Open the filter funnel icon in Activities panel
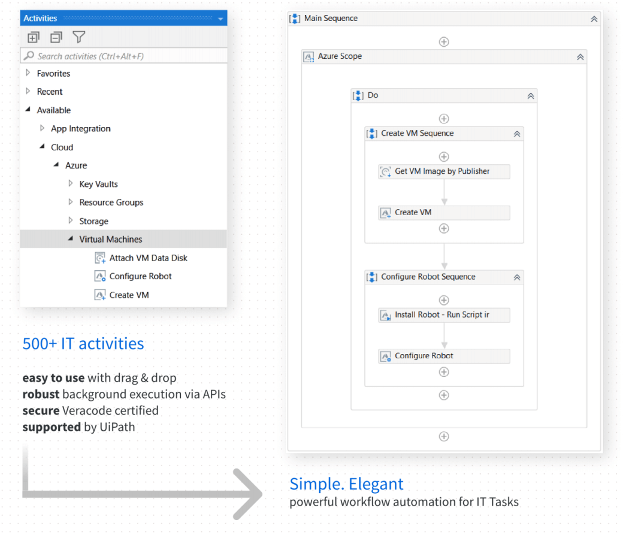This screenshot has height=536, width=624. 79,37
